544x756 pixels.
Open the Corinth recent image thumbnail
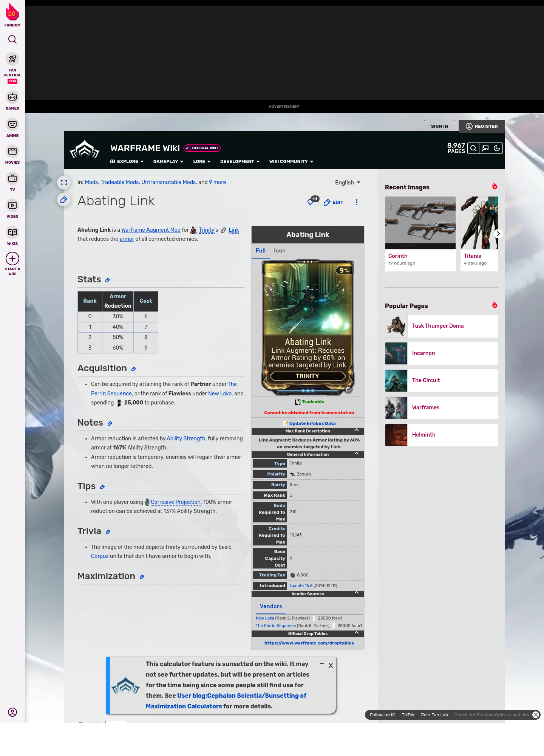click(x=420, y=223)
